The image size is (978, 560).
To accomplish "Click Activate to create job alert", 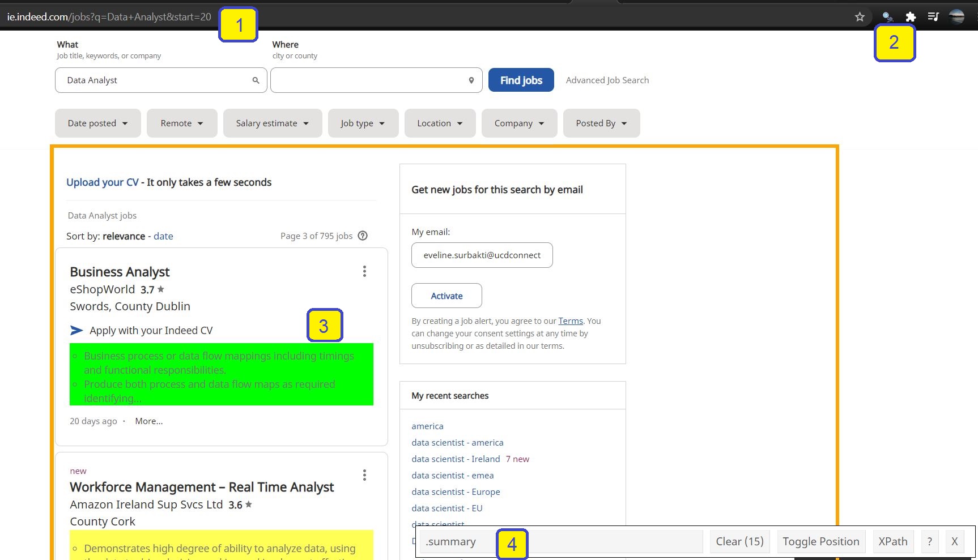I will 447,296.
